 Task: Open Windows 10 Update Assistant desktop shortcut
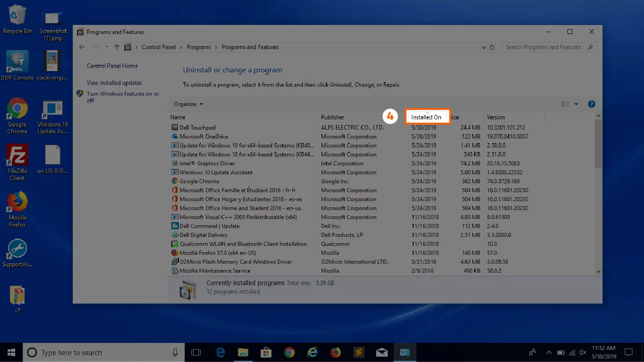click(x=53, y=117)
